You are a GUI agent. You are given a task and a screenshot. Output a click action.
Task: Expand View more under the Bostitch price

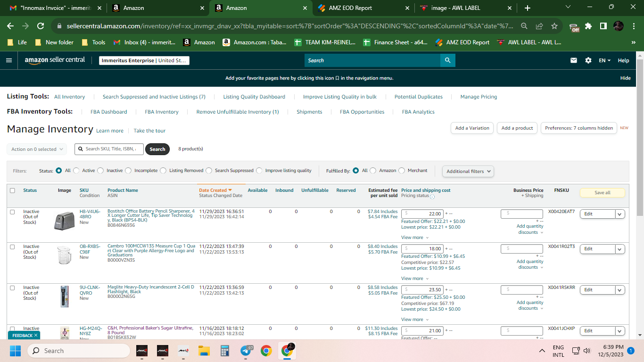click(415, 238)
